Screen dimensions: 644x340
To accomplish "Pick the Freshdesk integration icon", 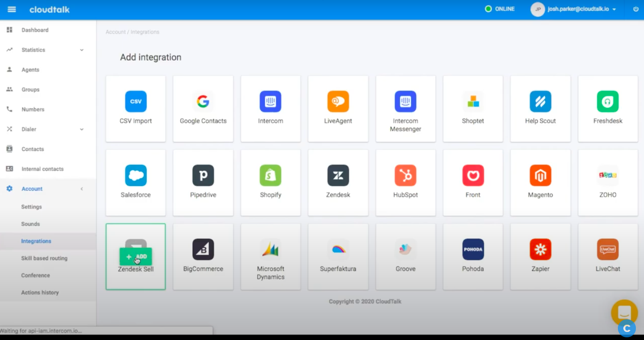I will pyautogui.click(x=608, y=101).
